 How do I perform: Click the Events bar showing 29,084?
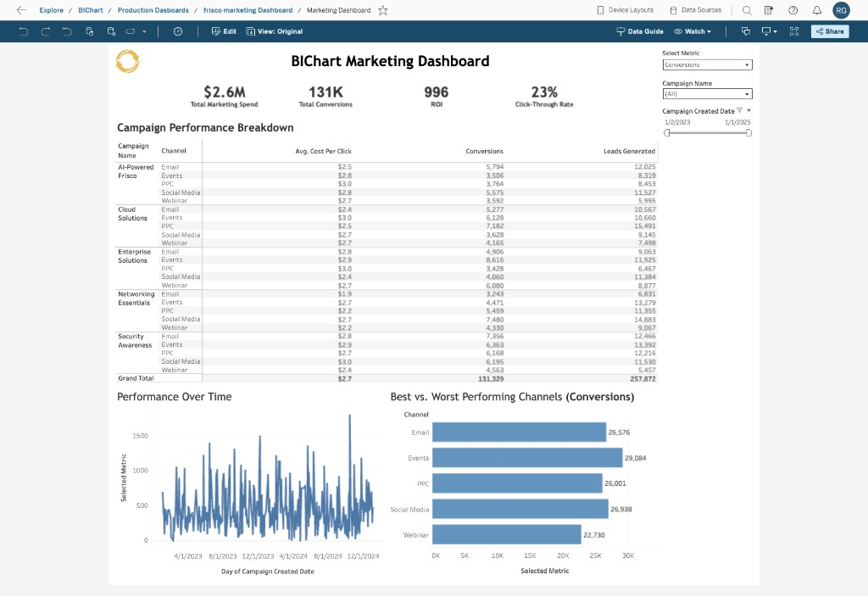[527, 457]
